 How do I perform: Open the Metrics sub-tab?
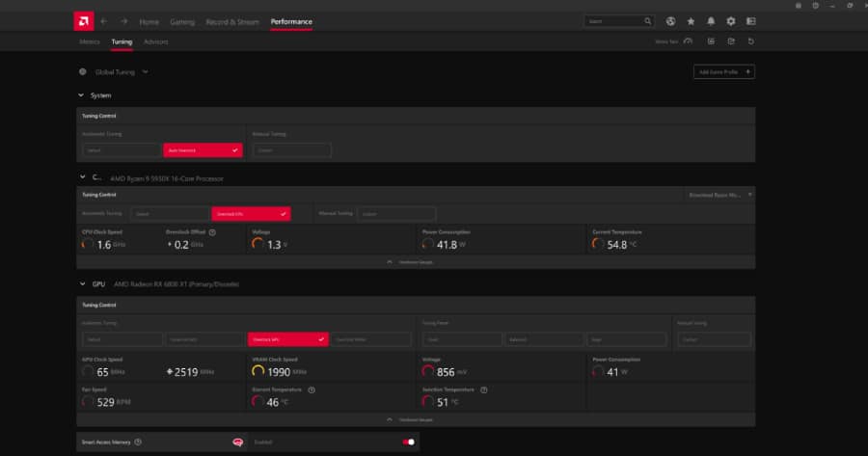click(88, 41)
